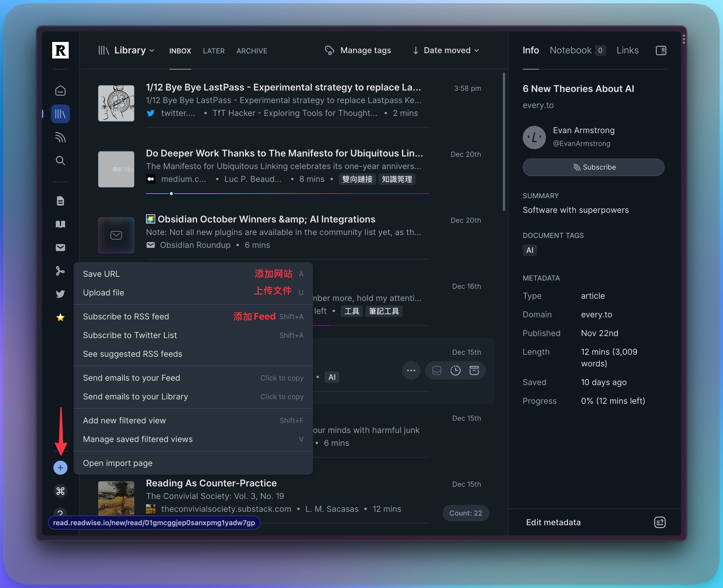Switch to the Links tab

coord(628,51)
